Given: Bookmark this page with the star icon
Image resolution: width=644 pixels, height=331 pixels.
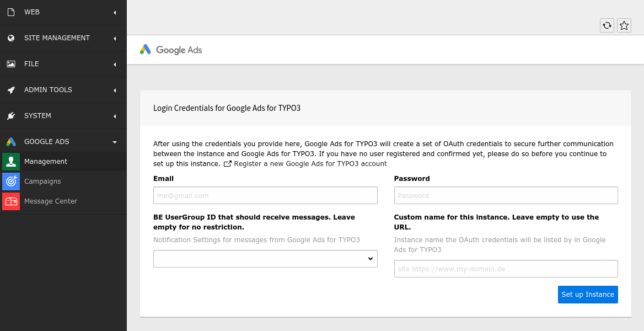Looking at the screenshot, I should tap(624, 25).
